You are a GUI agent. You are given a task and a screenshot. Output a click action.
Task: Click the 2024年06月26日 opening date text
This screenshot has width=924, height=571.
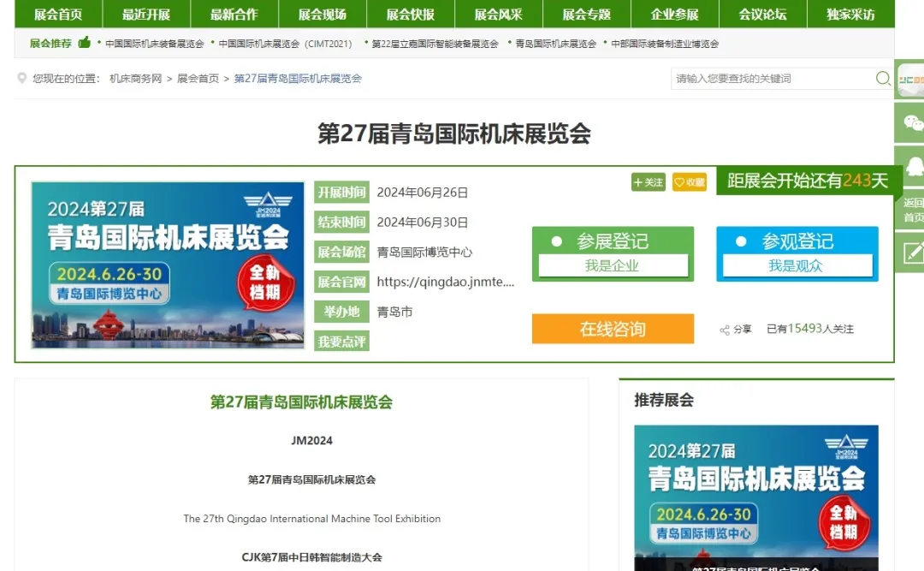click(423, 193)
